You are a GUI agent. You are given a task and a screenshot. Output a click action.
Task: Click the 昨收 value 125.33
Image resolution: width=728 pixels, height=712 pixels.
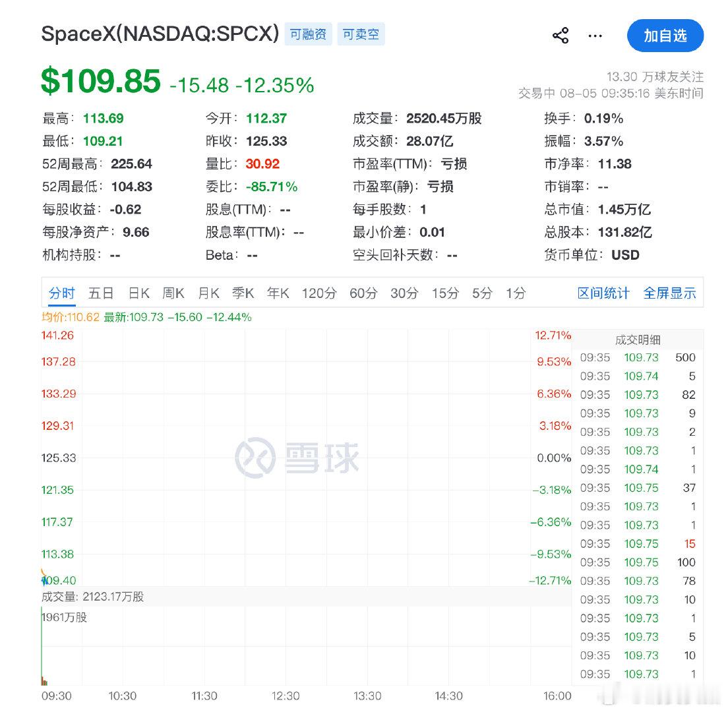[x=266, y=141]
